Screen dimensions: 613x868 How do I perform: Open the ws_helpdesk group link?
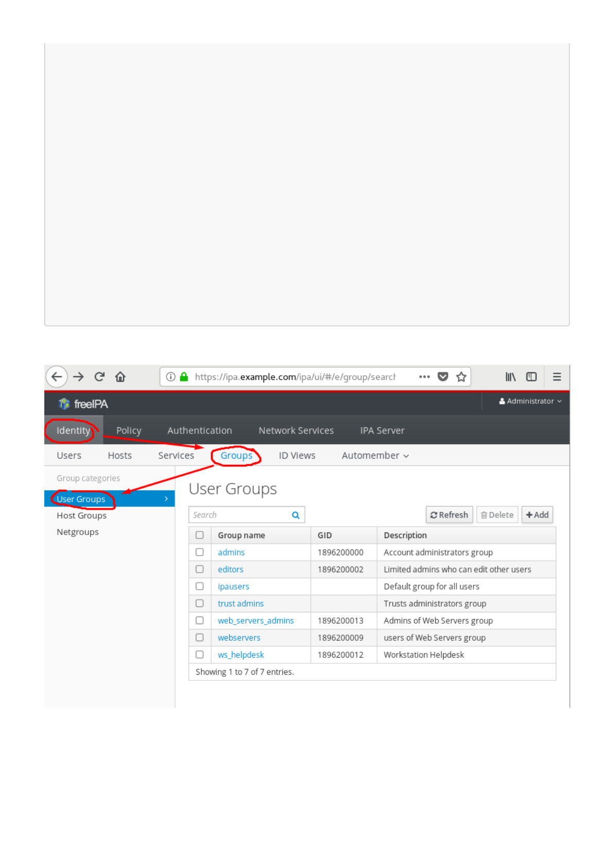[241, 655]
